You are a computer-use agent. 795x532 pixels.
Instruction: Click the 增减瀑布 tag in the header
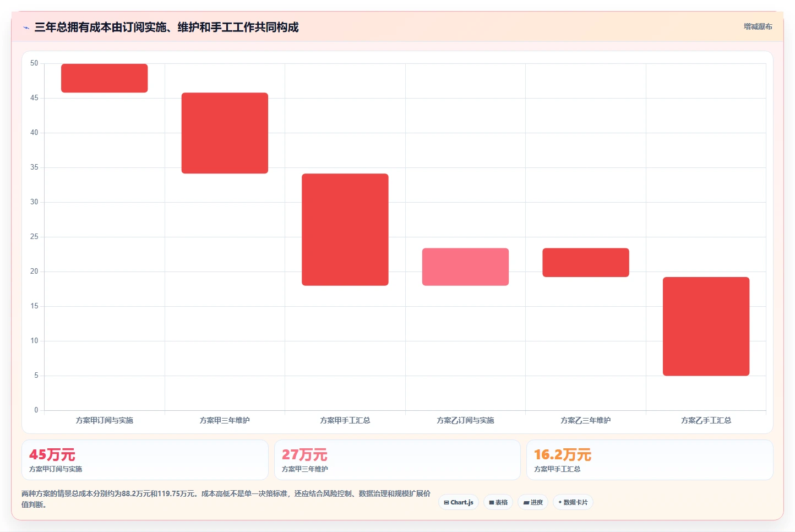758,26
